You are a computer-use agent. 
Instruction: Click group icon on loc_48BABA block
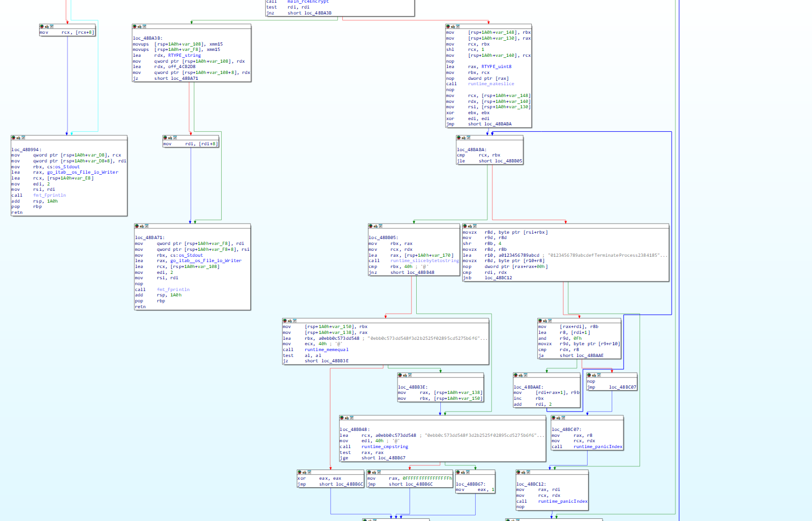pyautogui.click(x=468, y=138)
